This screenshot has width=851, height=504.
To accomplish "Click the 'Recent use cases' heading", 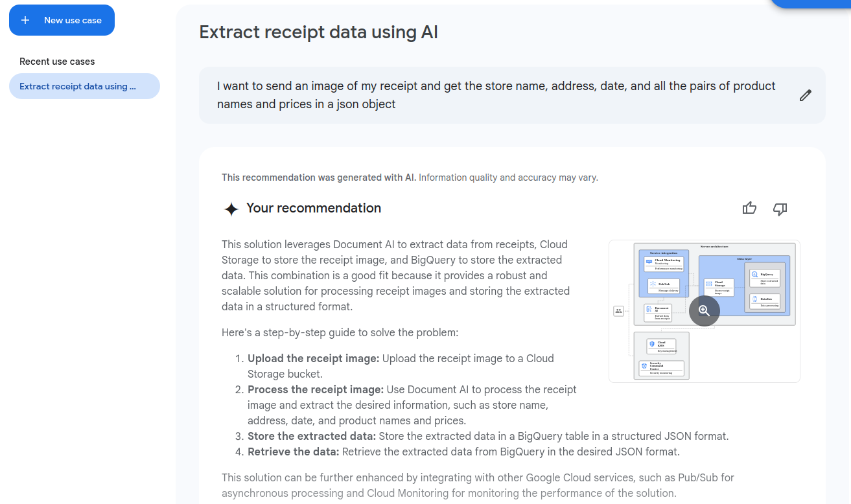I will click(x=57, y=62).
